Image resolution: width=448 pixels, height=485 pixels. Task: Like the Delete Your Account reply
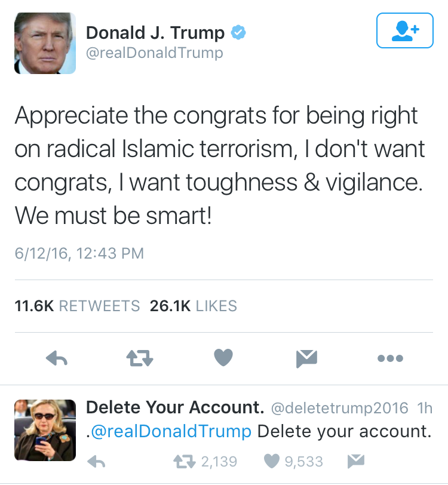click(272, 461)
